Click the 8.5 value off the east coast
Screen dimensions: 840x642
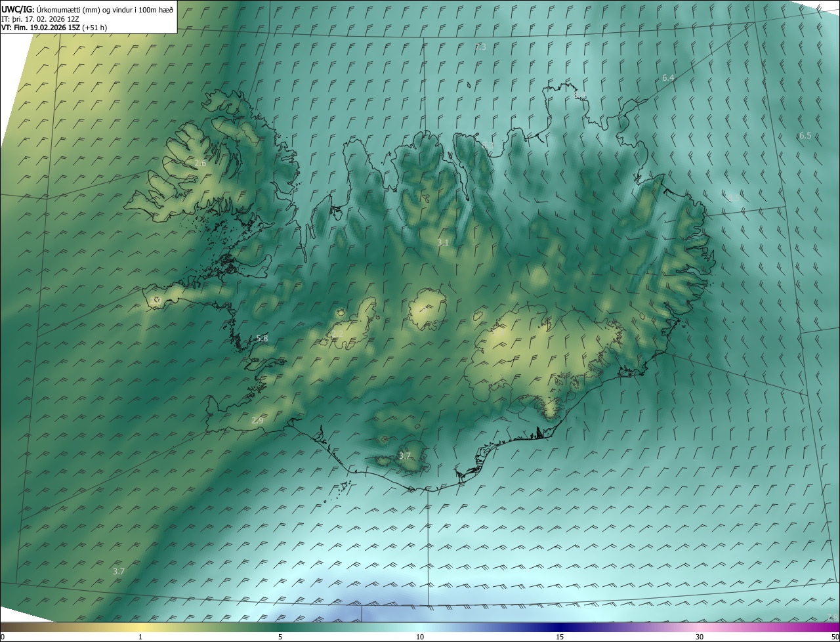(x=733, y=197)
